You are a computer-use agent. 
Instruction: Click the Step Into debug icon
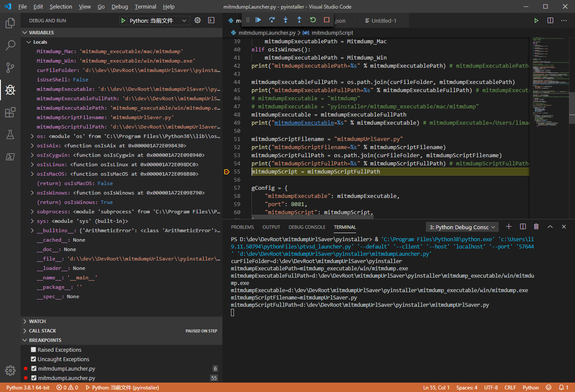click(x=285, y=20)
